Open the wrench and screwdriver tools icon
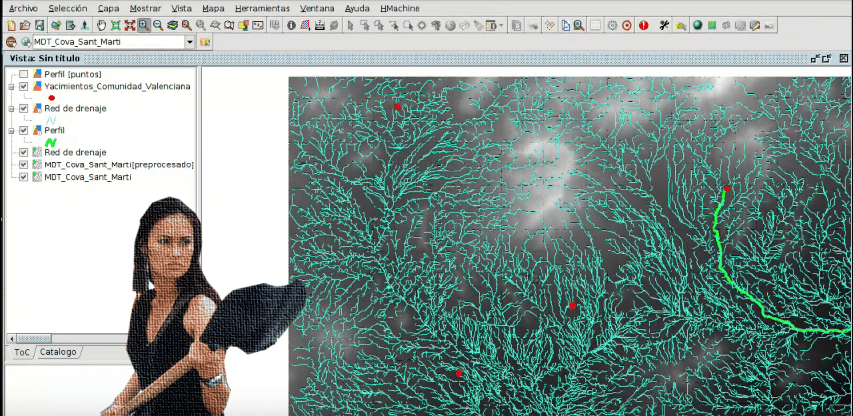 (x=664, y=24)
